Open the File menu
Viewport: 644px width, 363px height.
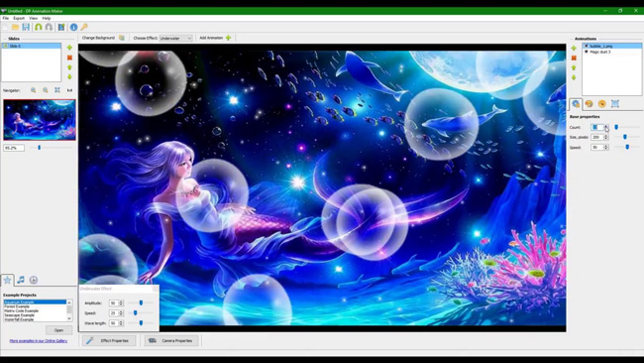pyautogui.click(x=6, y=18)
